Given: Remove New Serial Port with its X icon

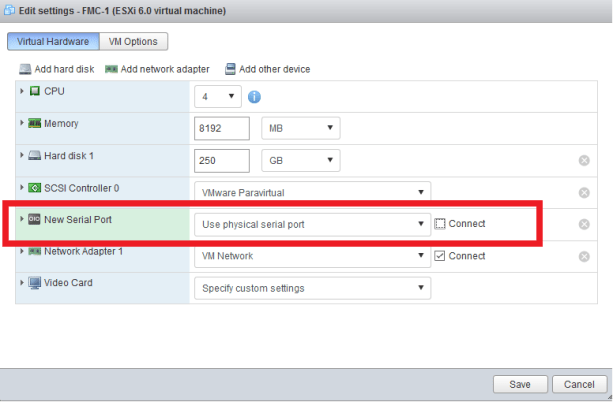Looking at the screenshot, I should (x=584, y=224).
